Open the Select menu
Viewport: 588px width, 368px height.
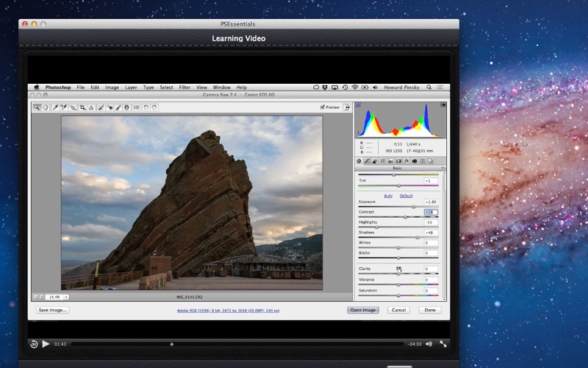click(166, 87)
